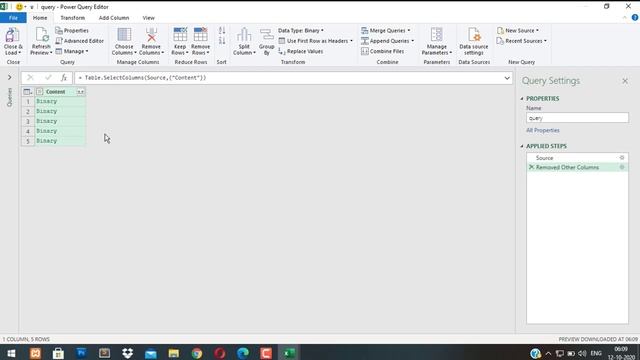This screenshot has width=640, height=360.
Task: Click the volume icon in system tray
Action: click(582, 353)
